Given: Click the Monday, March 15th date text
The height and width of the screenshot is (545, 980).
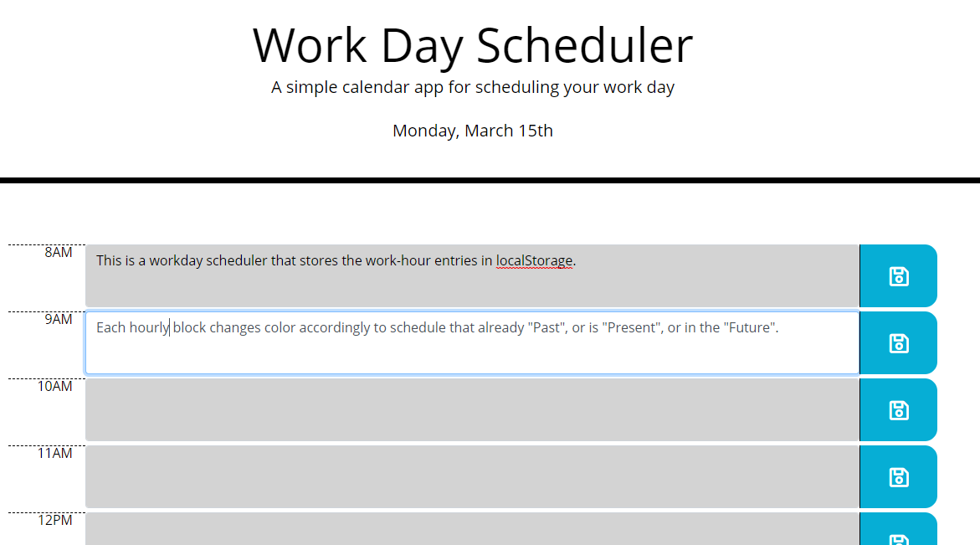Looking at the screenshot, I should [473, 131].
